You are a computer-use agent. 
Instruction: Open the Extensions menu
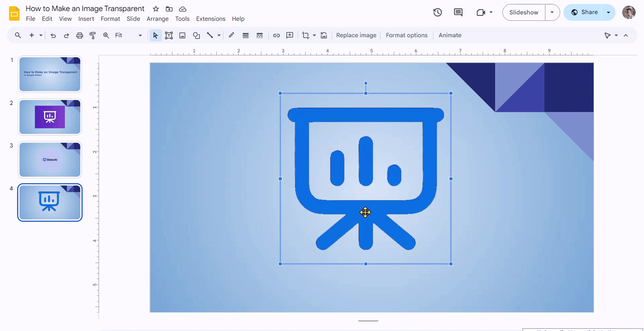pos(210,19)
